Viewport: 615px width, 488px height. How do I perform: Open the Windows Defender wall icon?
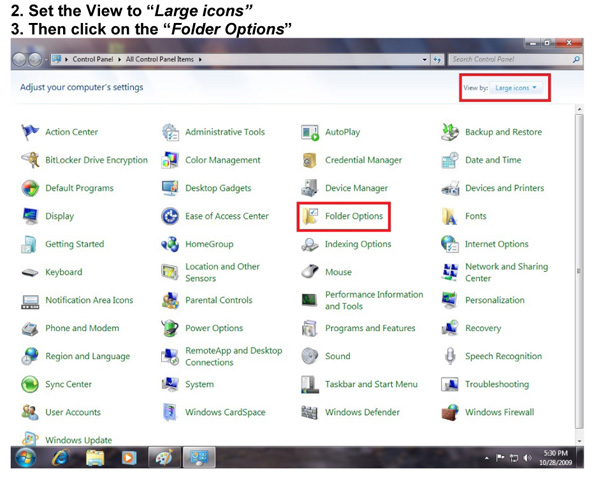click(x=309, y=412)
